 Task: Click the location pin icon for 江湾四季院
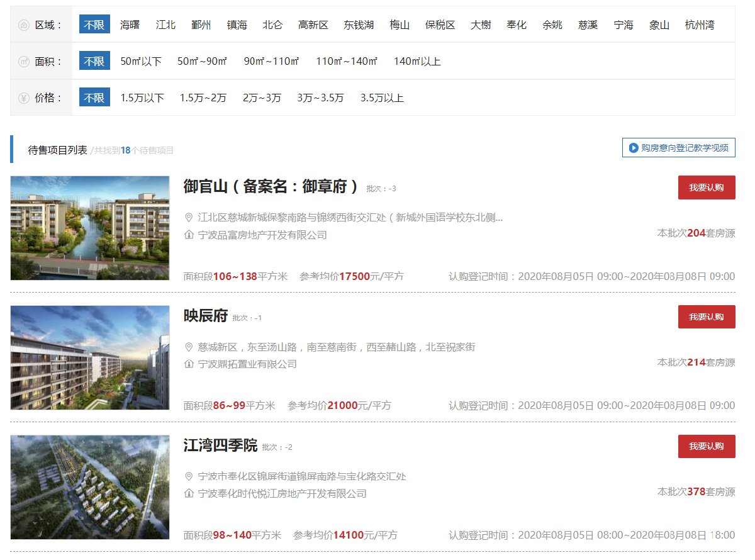(x=188, y=476)
